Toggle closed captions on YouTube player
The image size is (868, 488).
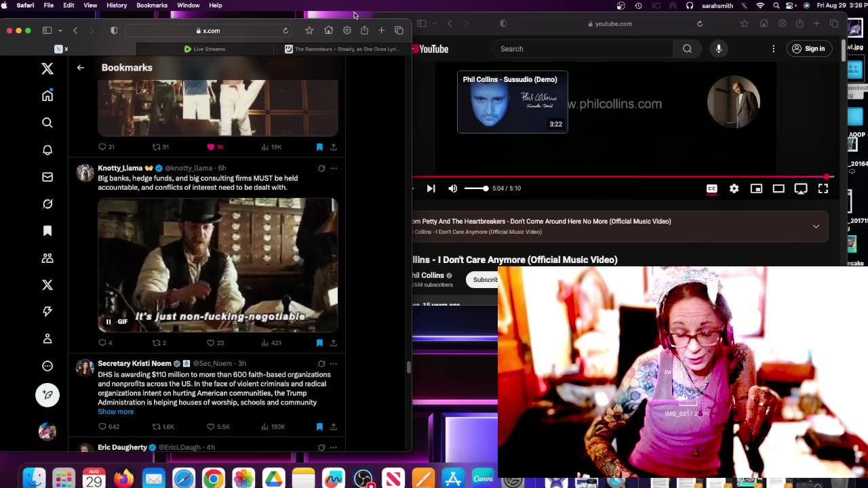coord(711,188)
